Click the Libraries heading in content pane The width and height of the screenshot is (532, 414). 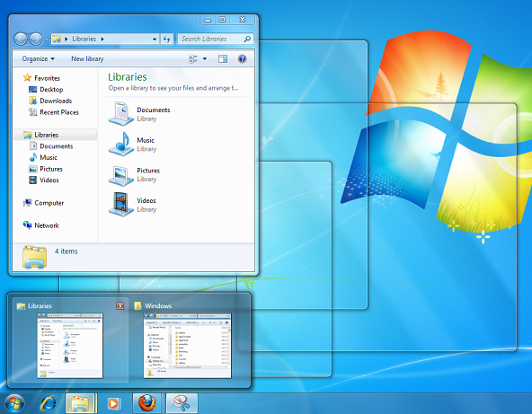pos(128,77)
